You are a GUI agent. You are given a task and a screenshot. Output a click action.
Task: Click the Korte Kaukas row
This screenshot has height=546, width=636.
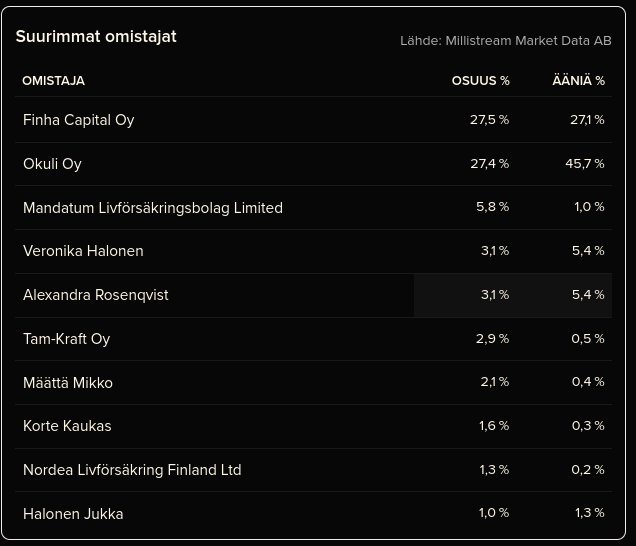tap(67, 426)
